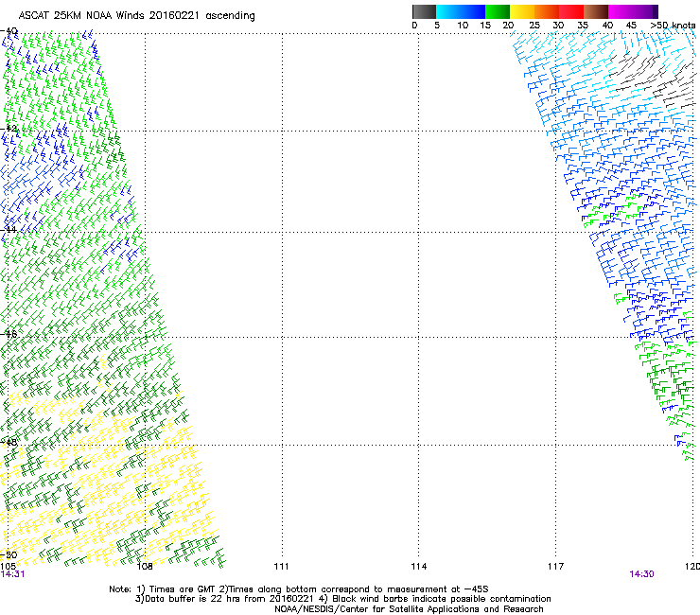Image resolution: width=700 pixels, height=615 pixels.
Task: Click the '117' longitude axis label
Action: pos(556,567)
